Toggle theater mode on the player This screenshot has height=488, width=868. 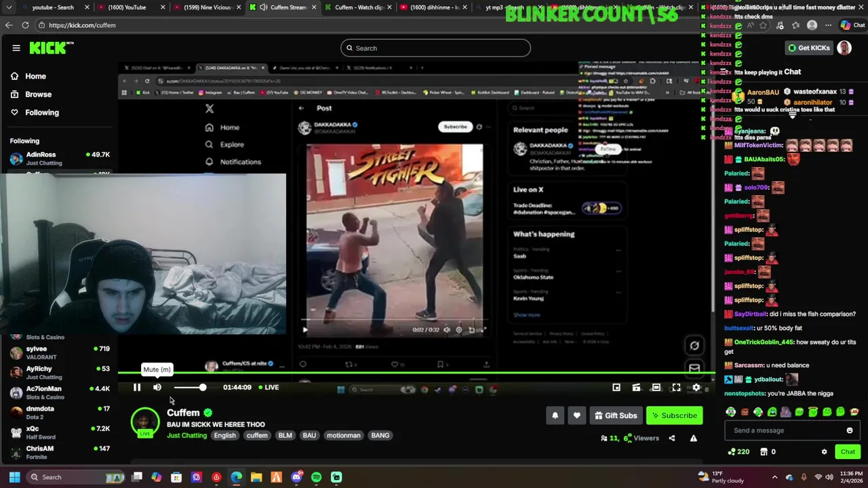pyautogui.click(x=656, y=387)
